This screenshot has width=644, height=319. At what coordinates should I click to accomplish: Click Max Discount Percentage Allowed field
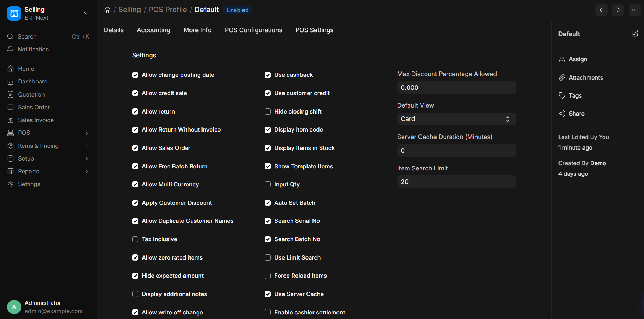[457, 88]
